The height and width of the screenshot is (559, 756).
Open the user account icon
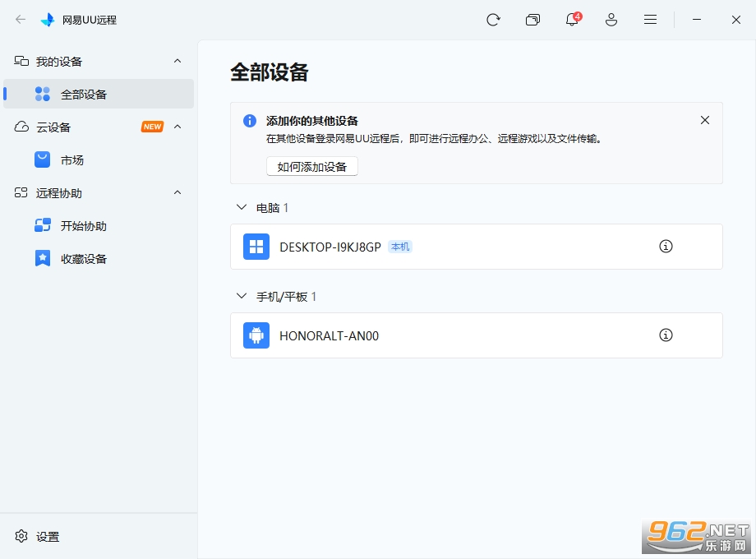click(611, 20)
